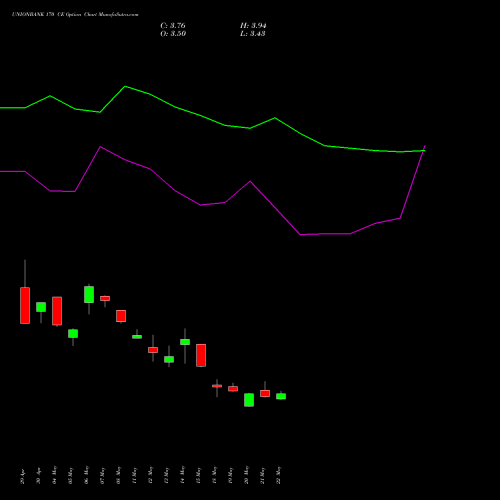Click the 13 May date label
This screenshot has height=500, width=500.
(166, 475)
